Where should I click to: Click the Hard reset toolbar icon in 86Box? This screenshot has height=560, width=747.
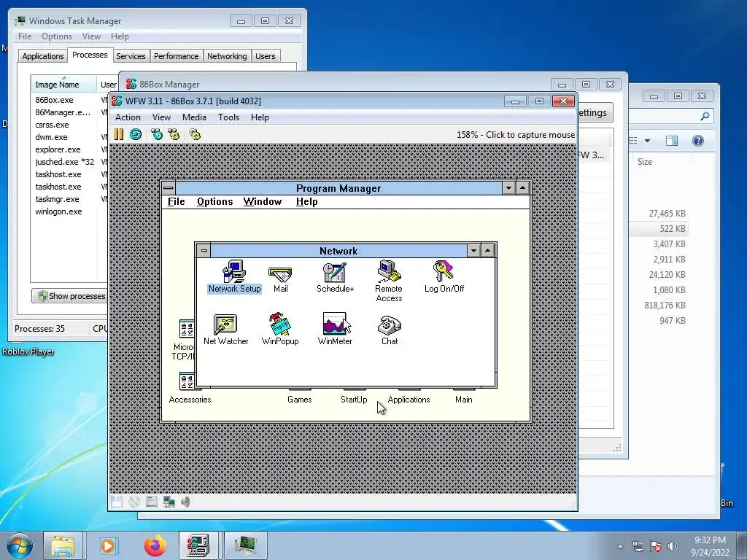(136, 134)
